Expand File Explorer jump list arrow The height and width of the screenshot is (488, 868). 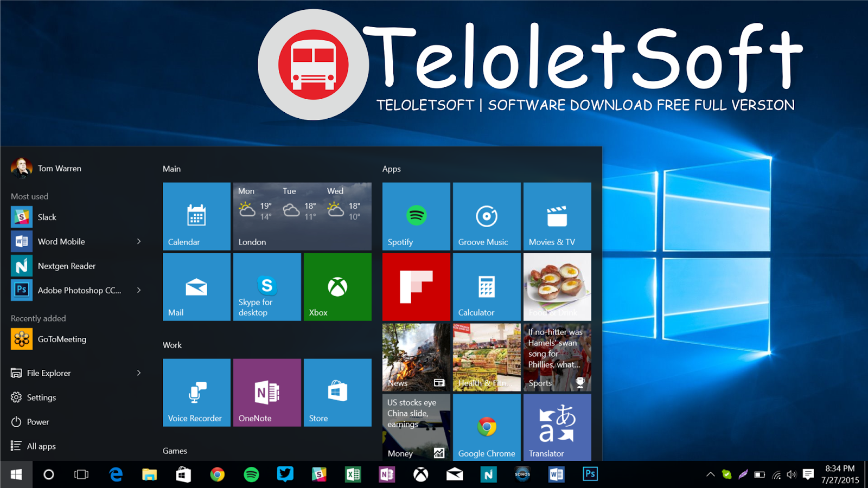coord(139,373)
